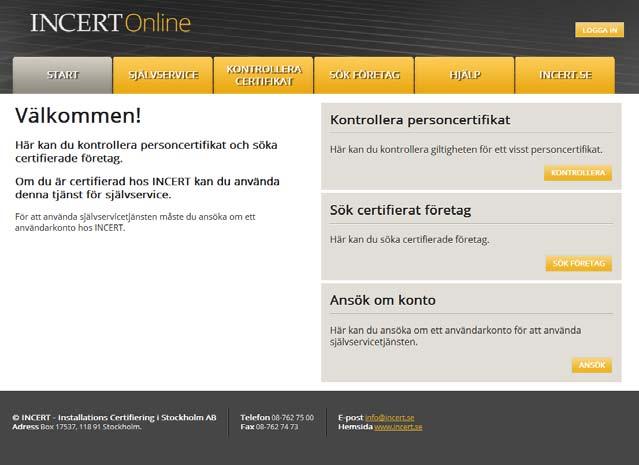The width and height of the screenshot is (639, 465).
Task: Click the ANSÖK button
Action: (x=592, y=365)
